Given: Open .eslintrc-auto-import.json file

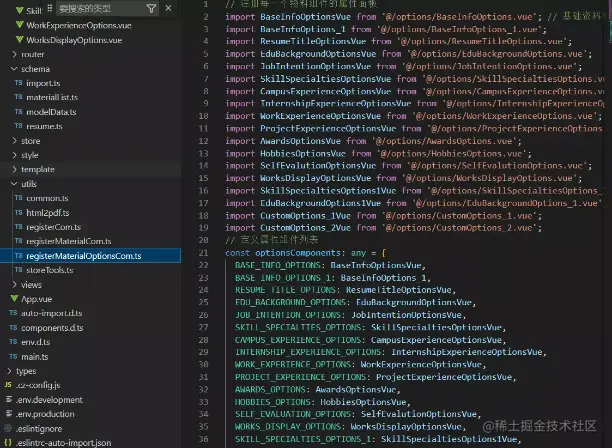Looking at the screenshot, I should pyautogui.click(x=64, y=443).
